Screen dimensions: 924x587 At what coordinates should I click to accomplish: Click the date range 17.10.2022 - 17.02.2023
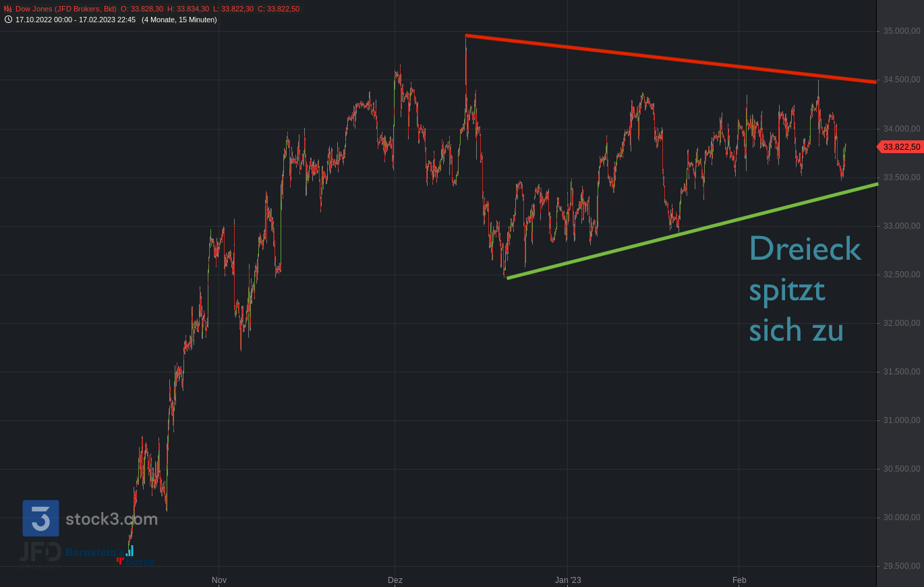75,20
